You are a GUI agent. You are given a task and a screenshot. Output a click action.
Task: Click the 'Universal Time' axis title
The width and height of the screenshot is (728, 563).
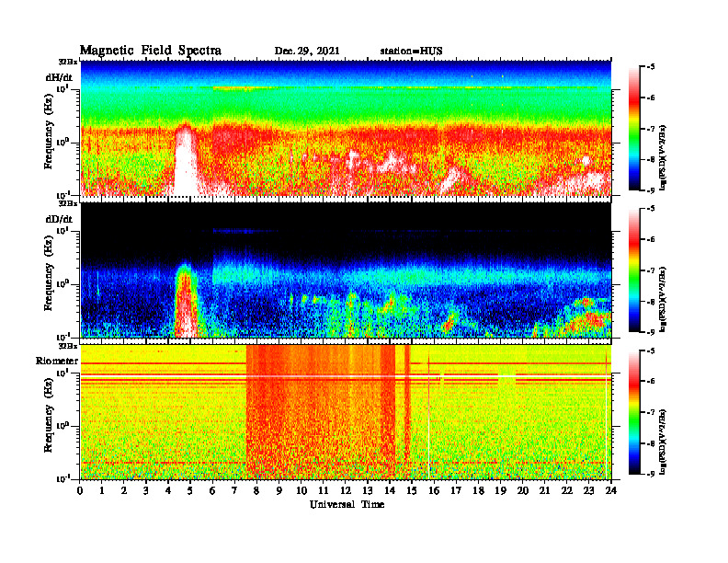[347, 504]
